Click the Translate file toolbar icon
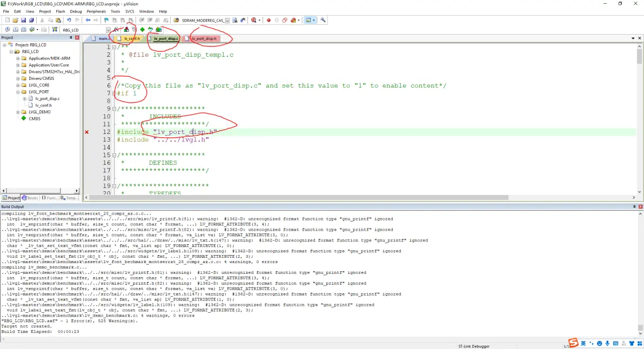This screenshot has width=644, height=349. coord(8,30)
